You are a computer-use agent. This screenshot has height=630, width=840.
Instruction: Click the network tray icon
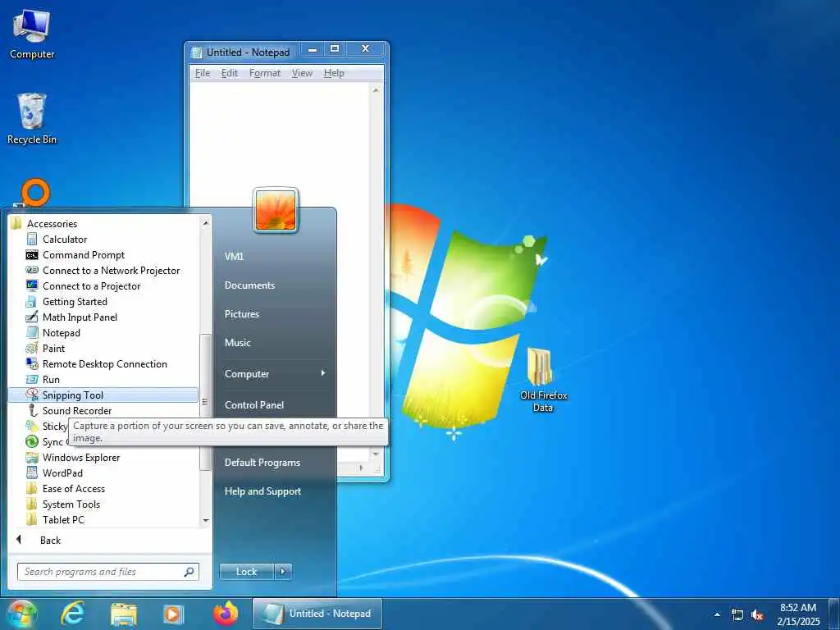pos(737,615)
